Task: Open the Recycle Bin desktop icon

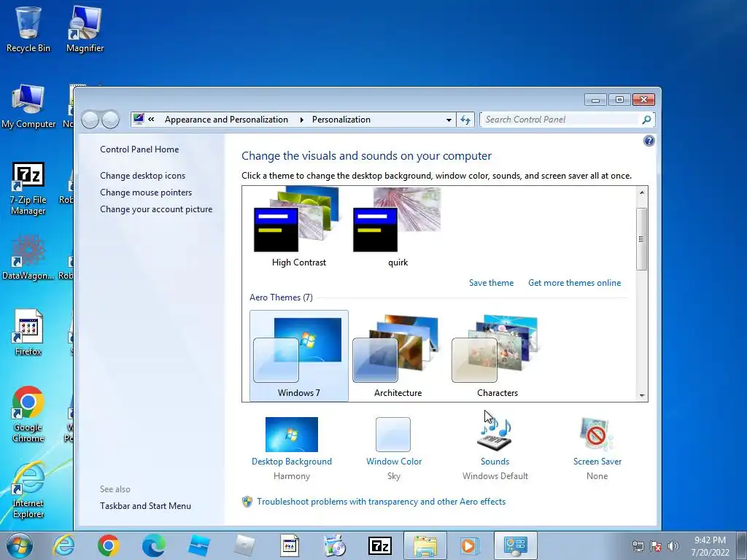Action: point(28,28)
